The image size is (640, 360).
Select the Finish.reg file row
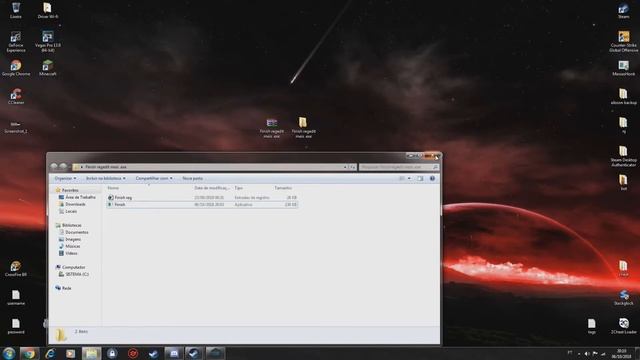click(x=202, y=198)
